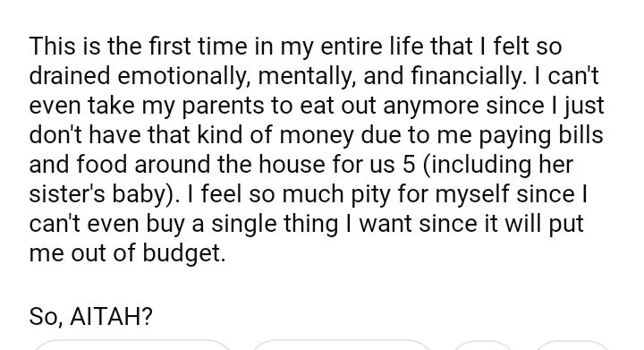Image resolution: width=644 pixels, height=350 pixels.
Task: Click the 'So, AITAH?' closing line
Action: point(90,316)
